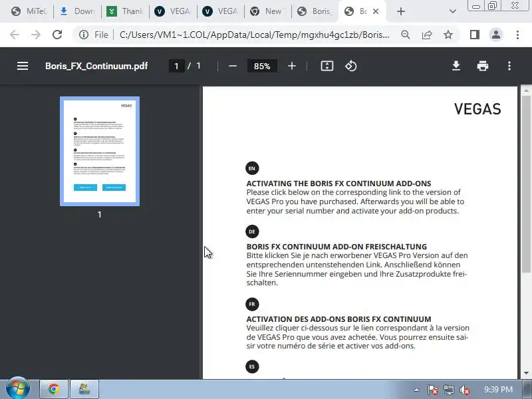Viewport: 532px width, 399px height.
Task: Click the FR language badge
Action: point(252,304)
